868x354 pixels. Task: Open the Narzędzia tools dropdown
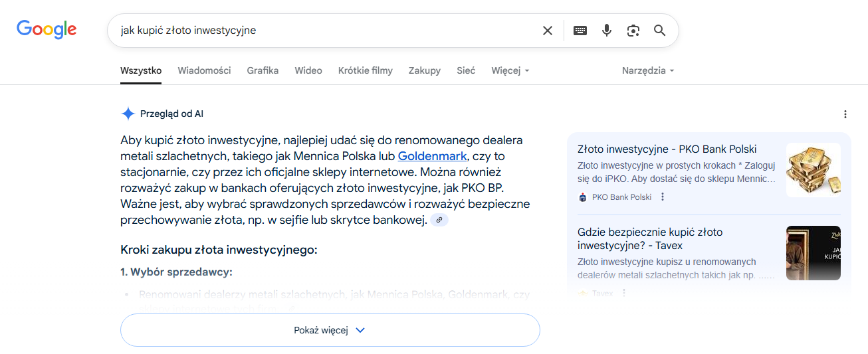pyautogui.click(x=648, y=70)
